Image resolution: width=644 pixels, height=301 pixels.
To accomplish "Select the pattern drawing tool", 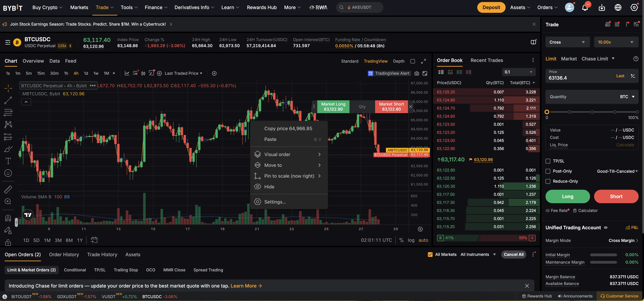I will (8, 125).
